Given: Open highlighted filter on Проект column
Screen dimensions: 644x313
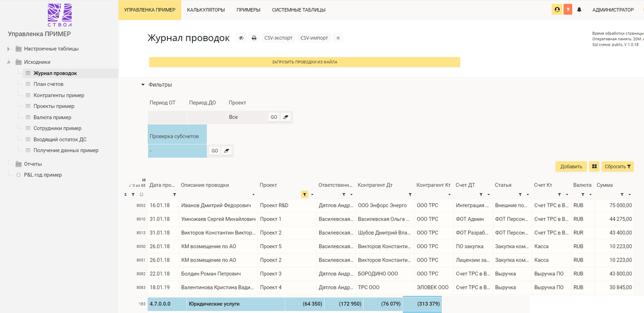Looking at the screenshot, I should tap(305, 194).
